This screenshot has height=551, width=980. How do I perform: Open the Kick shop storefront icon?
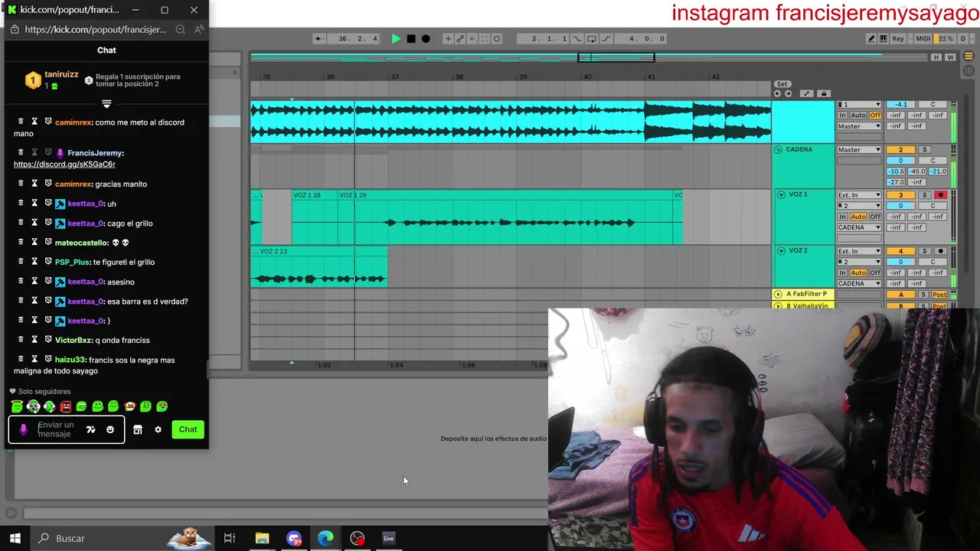click(x=138, y=429)
